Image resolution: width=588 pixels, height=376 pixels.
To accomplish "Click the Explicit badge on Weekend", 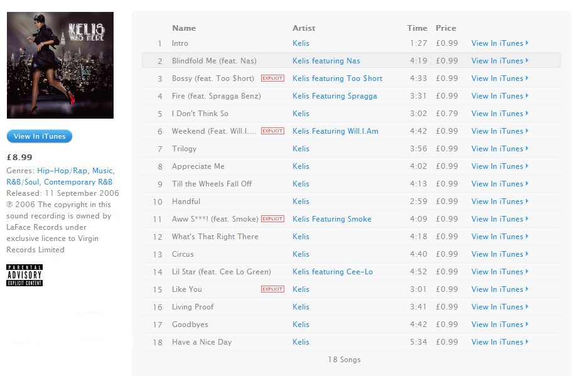I will [272, 131].
